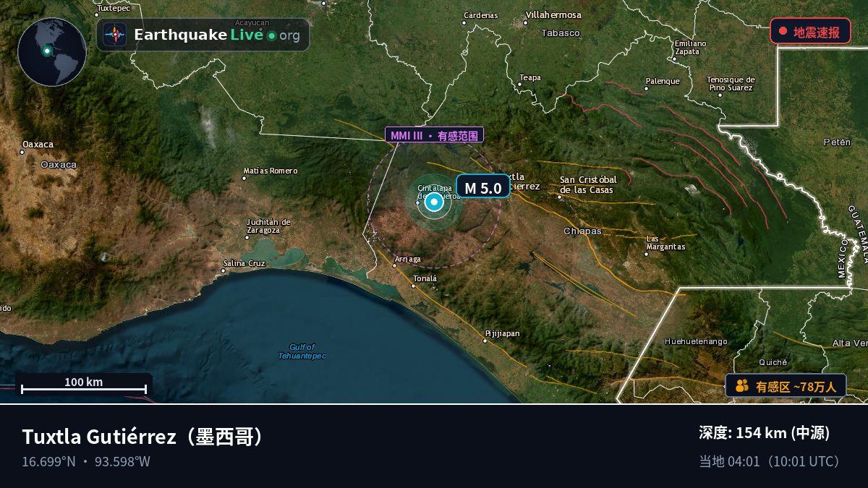
Task: Select the coordinates 16.699°N 93.598°W
Action: (x=86, y=461)
